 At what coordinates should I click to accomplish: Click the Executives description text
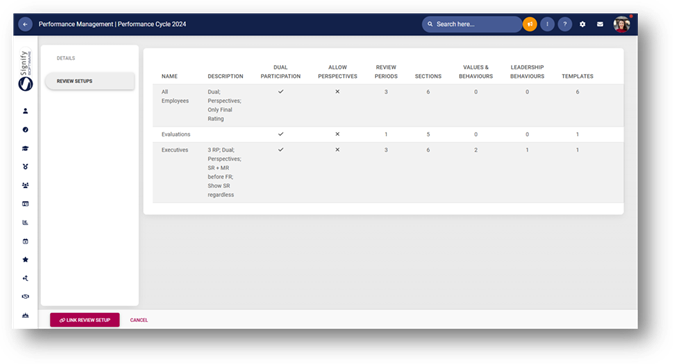(x=224, y=172)
